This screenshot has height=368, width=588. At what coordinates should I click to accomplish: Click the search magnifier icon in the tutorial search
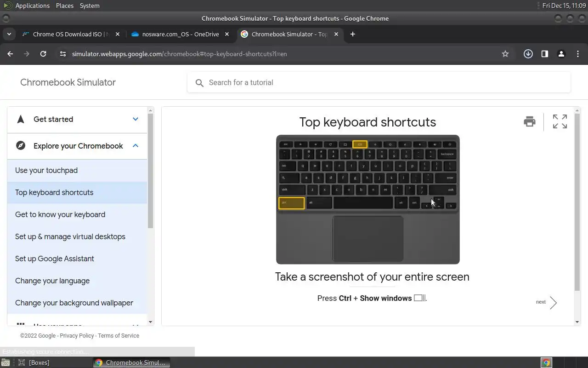tap(199, 83)
